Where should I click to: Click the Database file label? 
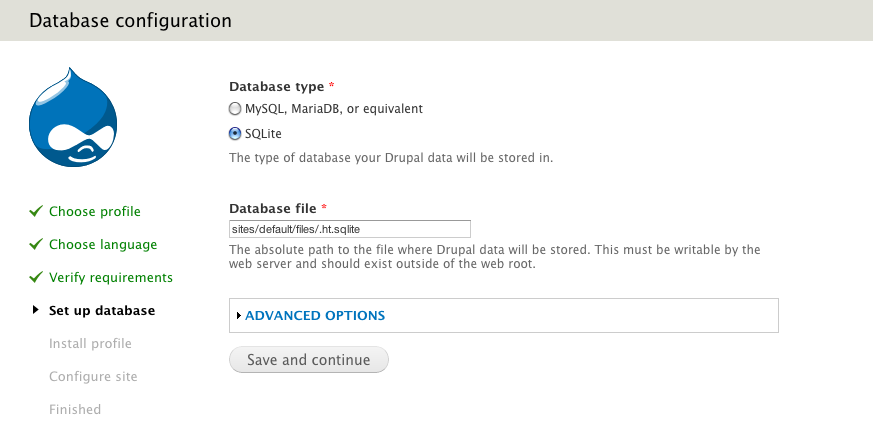(273, 208)
